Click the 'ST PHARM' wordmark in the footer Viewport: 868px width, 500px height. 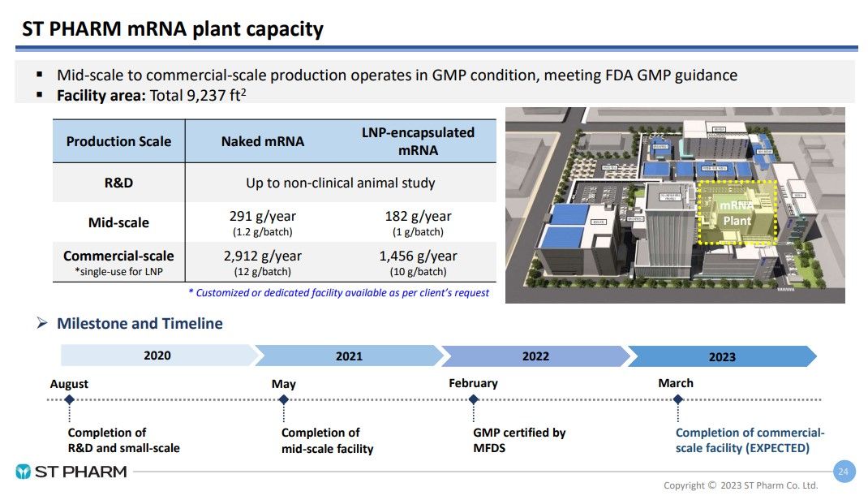point(81,472)
